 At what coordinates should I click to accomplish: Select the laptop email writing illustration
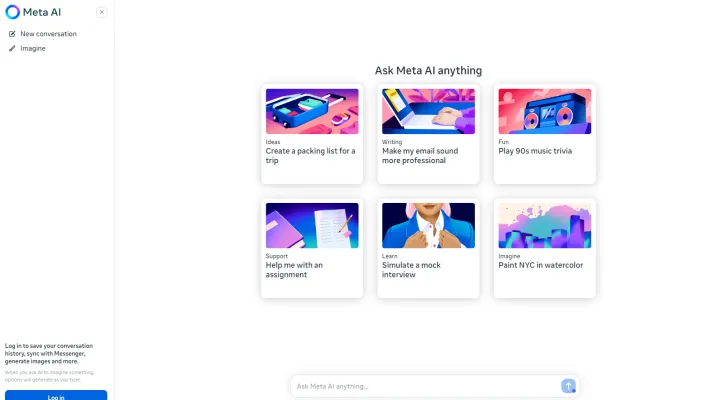tap(428, 112)
